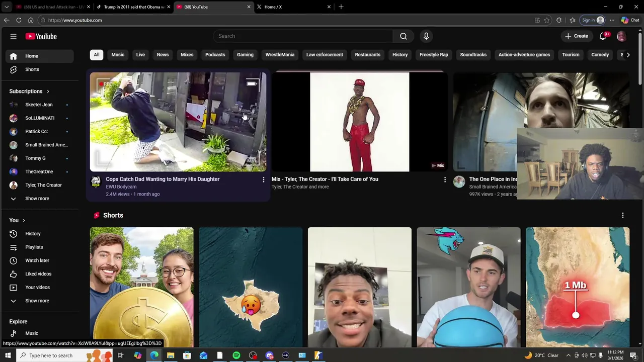The width and height of the screenshot is (644, 362).
Task: Open the Texas map Short thumbnail
Action: coord(251,287)
